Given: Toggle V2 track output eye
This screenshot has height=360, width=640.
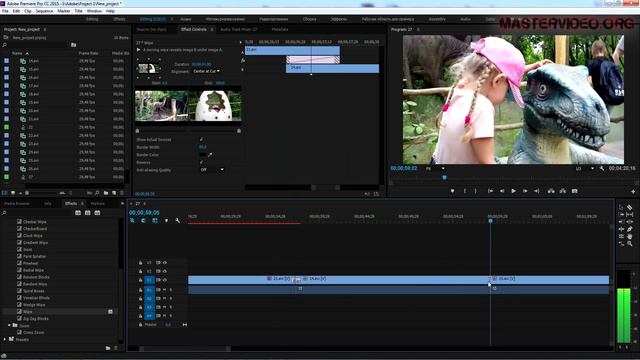Looking at the screenshot, I should pyautogui.click(x=164, y=271).
